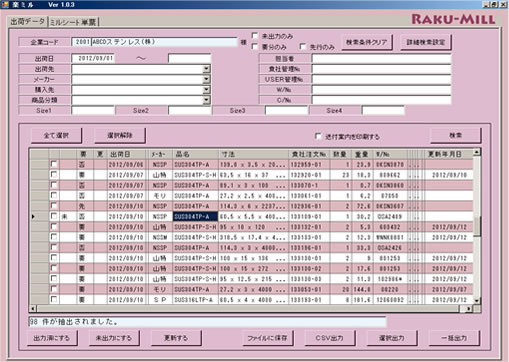The height and width of the screenshot is (362, 509).
Task: Click the app icon in title bar
Action: click(x=6, y=5)
